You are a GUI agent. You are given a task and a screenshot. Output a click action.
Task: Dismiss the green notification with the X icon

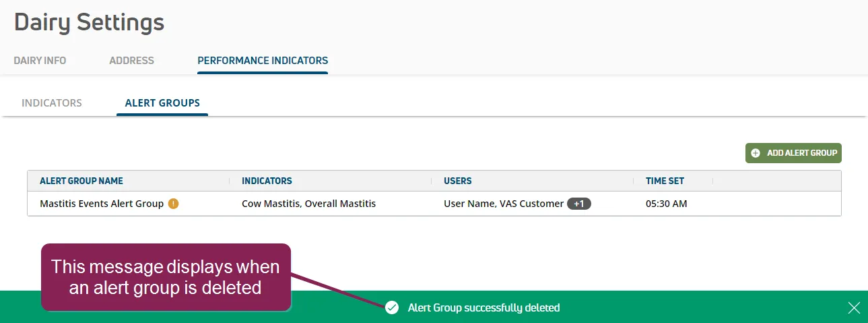pos(854,308)
